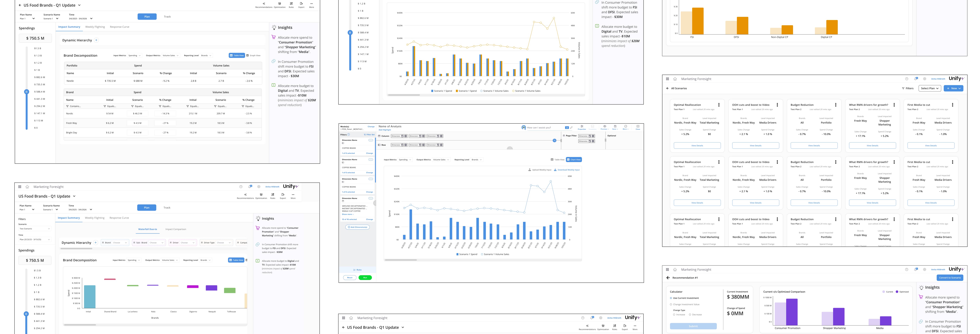Click the Save disk icon
Image resolution: width=980 pixels, height=334 pixels.
click(x=615, y=126)
